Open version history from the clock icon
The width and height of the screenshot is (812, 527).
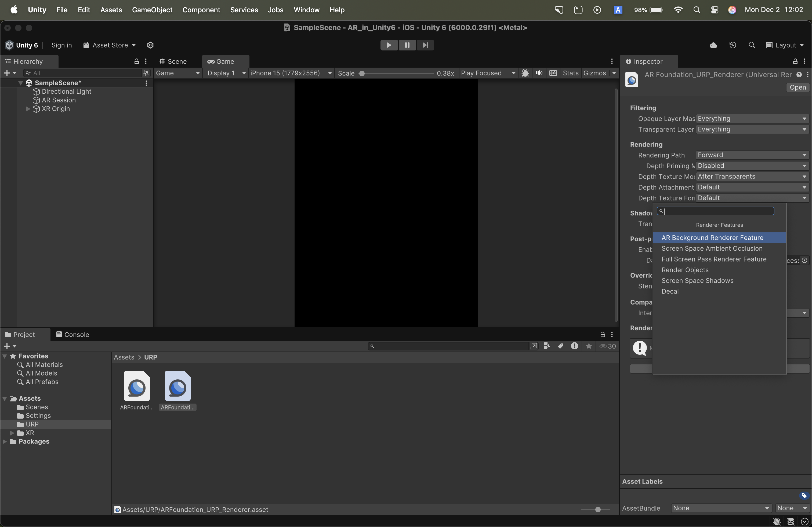pyautogui.click(x=733, y=45)
